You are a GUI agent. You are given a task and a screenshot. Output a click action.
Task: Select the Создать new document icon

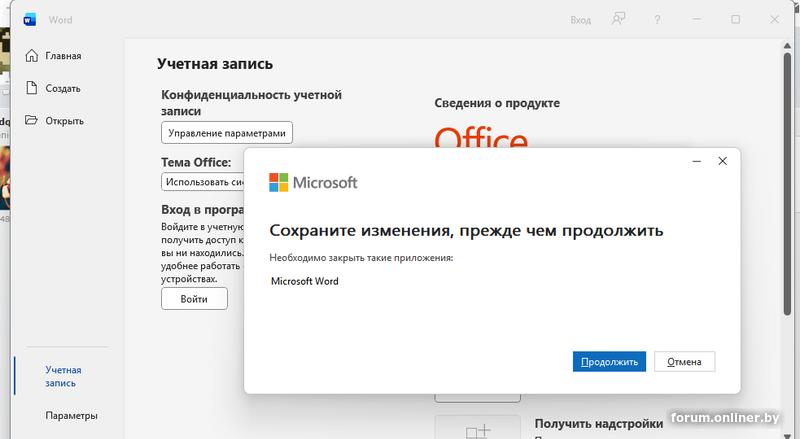[32, 88]
